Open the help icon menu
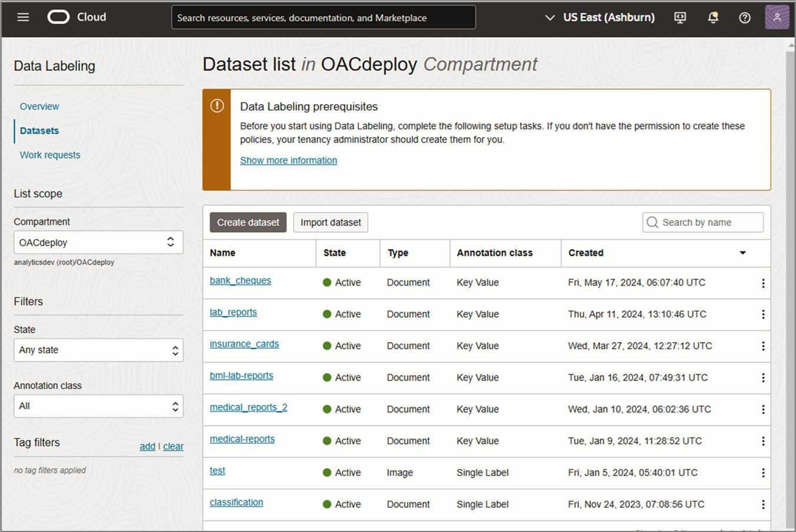Screen dimensions: 796x532 pos(744,18)
